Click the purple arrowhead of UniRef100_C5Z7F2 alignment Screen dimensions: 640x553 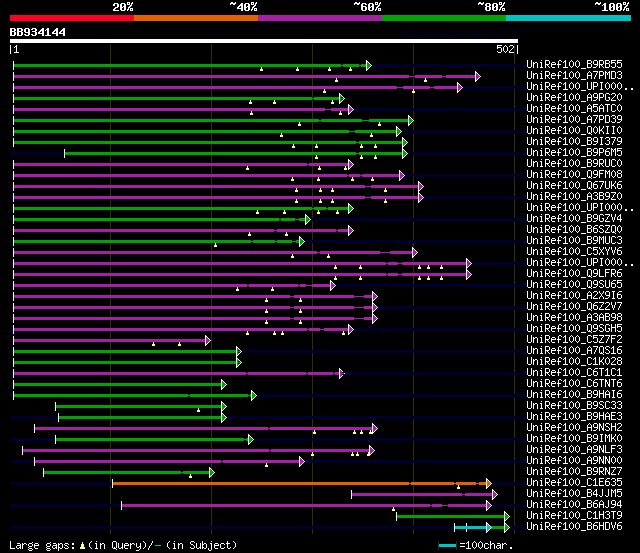(208, 340)
